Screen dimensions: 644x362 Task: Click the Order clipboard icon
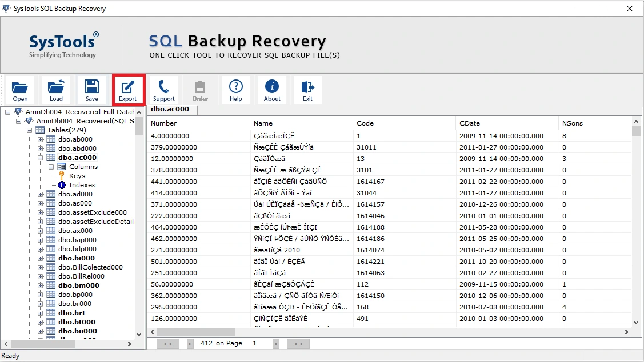pos(200,87)
